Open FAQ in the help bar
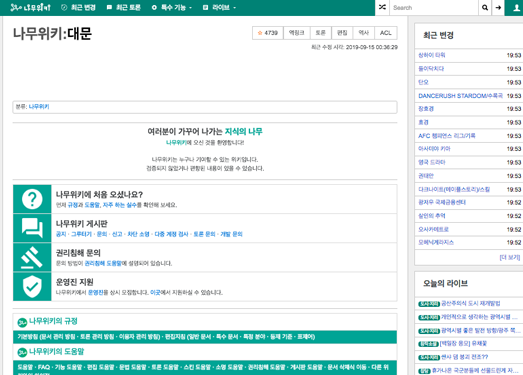This screenshot has height=375, width=523. pyautogui.click(x=44, y=367)
